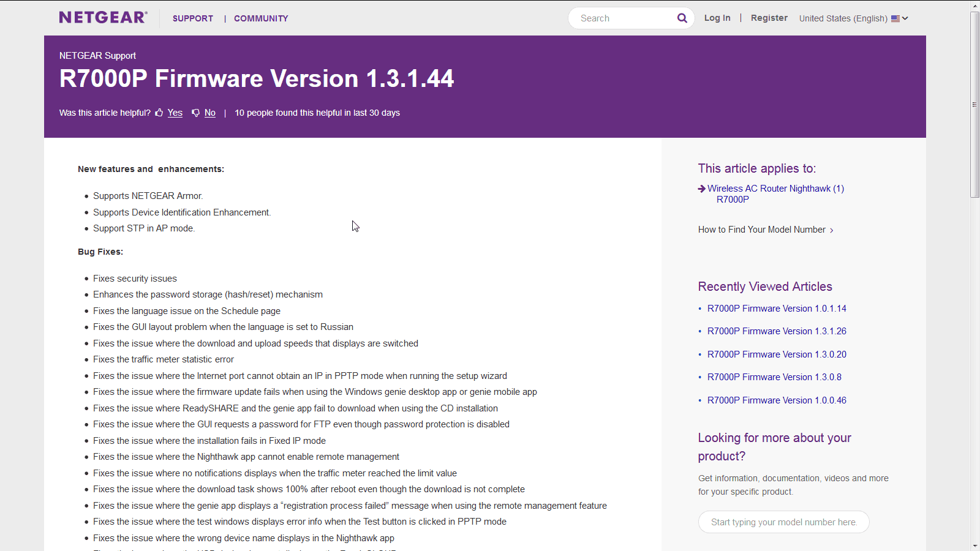Click the R7000P Firmware Version 1.3.1.44 heading

257,78
